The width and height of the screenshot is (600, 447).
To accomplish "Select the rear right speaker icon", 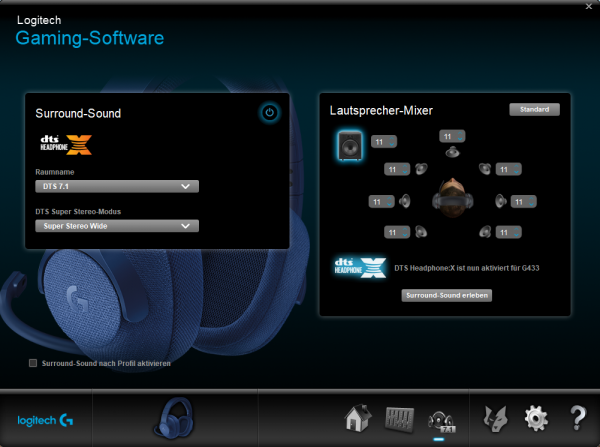I will 485,232.
